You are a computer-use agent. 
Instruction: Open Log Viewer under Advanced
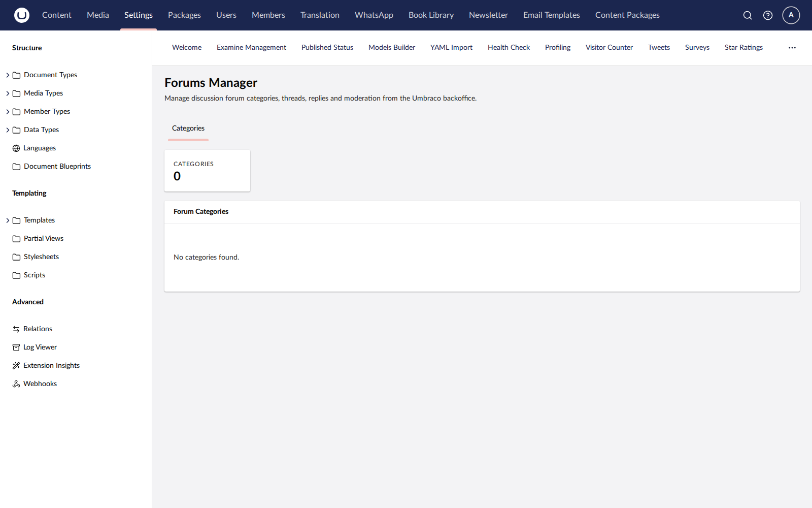point(40,347)
